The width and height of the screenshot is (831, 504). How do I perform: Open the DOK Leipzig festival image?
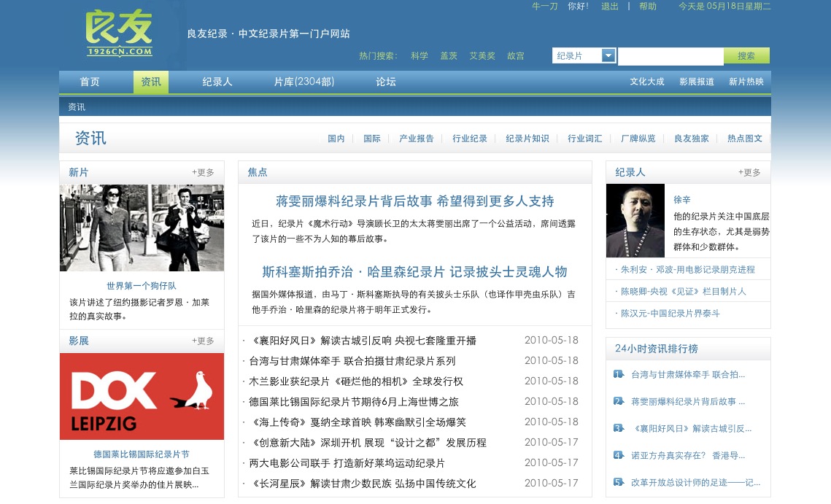click(x=142, y=396)
